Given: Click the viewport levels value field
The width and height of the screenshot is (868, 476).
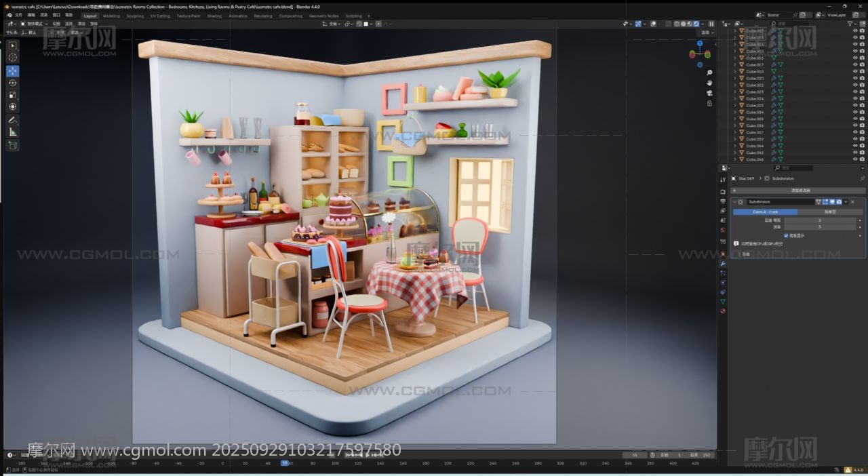Looking at the screenshot, I should 820,220.
